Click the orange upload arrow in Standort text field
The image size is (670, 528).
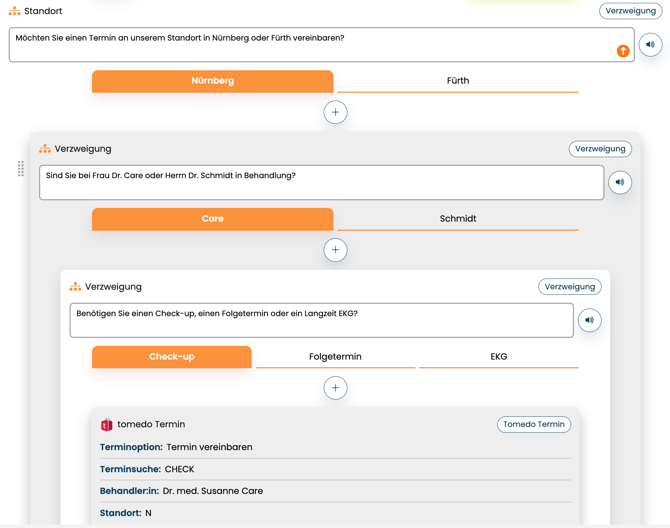pos(623,51)
